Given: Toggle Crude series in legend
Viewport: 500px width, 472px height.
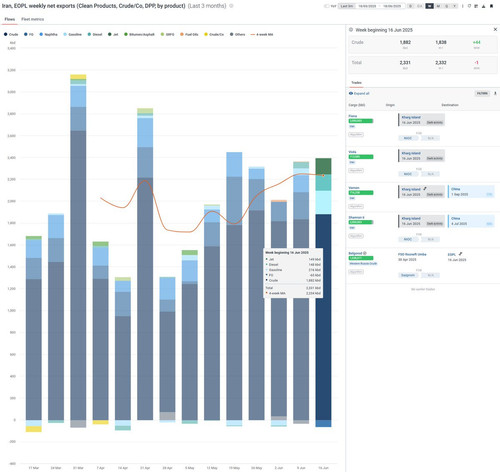Looking at the screenshot, I should 11,34.
